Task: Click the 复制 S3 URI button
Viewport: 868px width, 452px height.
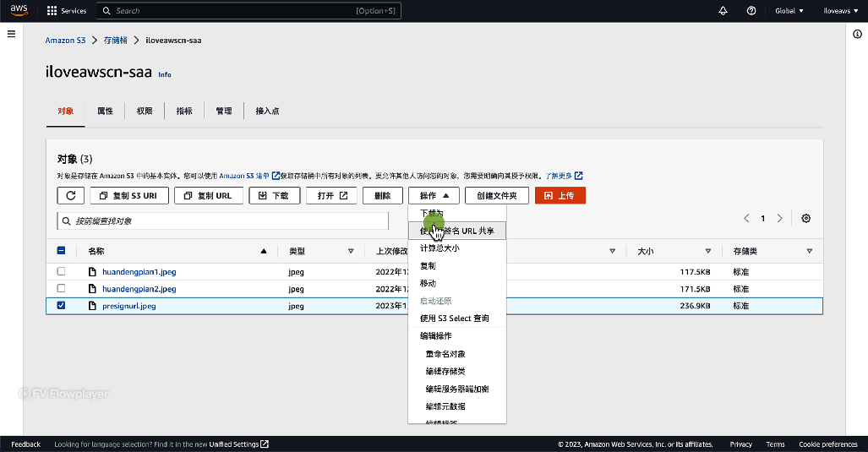Action: pyautogui.click(x=128, y=195)
